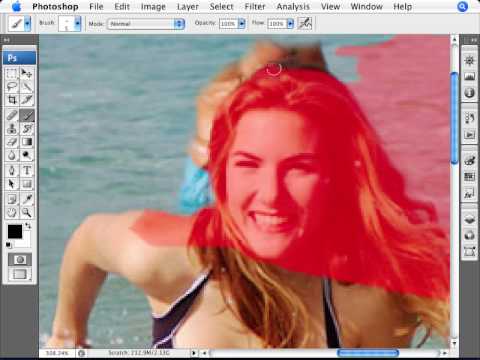Select the Magic Wand tool
The image size is (480, 360).
27,86
